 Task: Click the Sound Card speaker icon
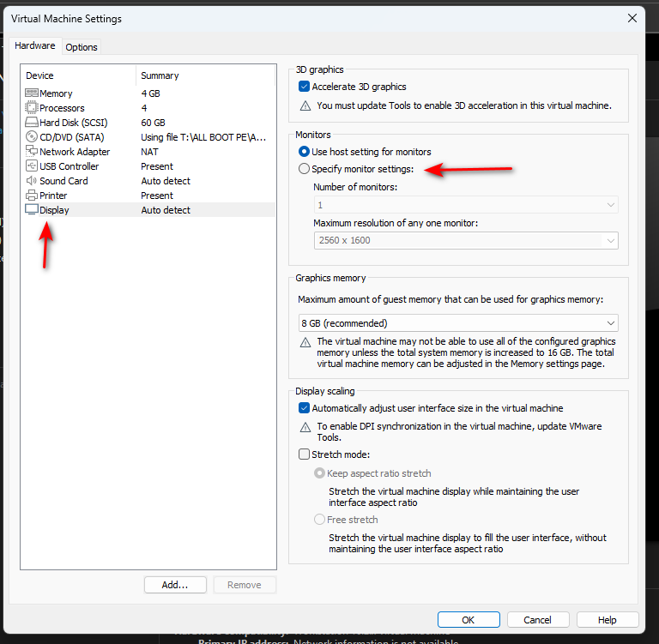pos(32,181)
